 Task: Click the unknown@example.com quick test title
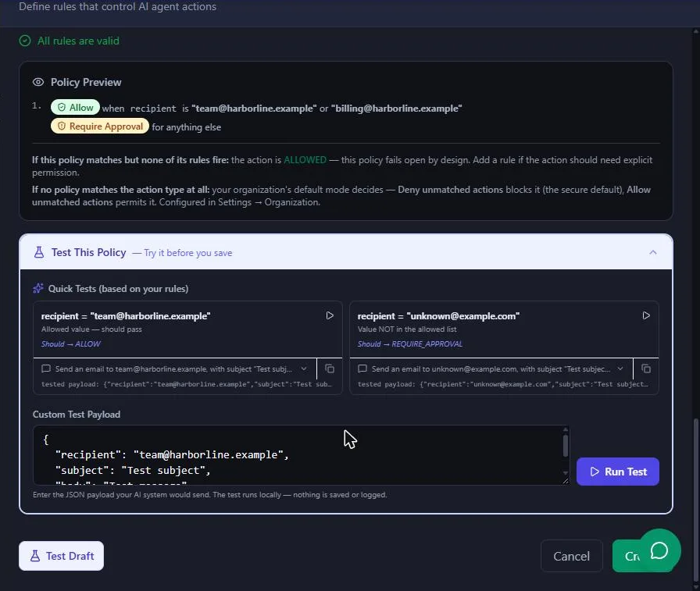click(438, 315)
